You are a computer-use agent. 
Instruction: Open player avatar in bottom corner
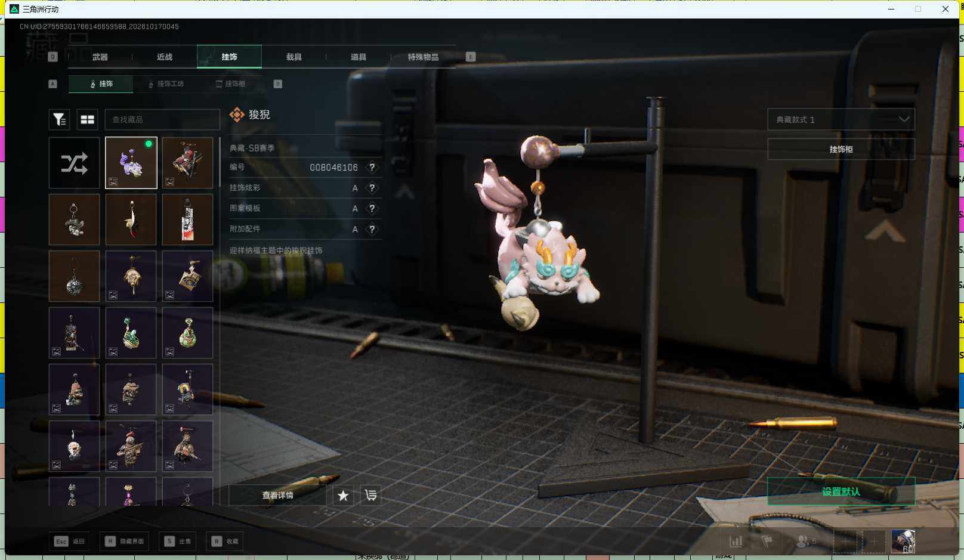click(x=903, y=542)
